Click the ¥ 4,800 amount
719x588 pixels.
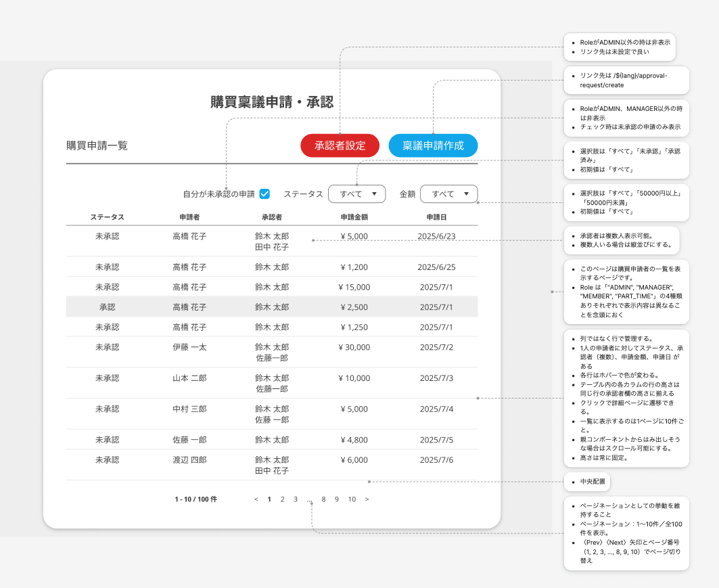[x=354, y=440]
